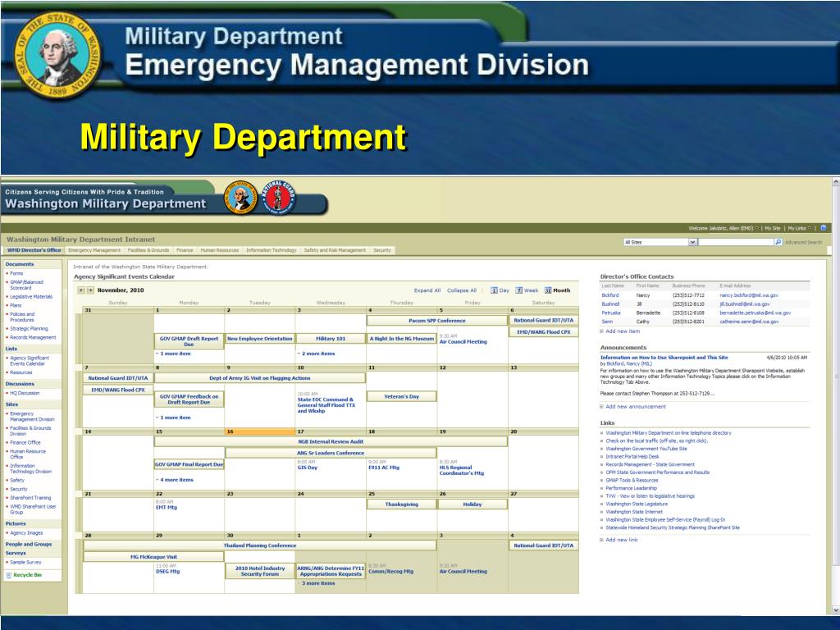
Task: Open the Thailand Planning Conference event
Action: point(260,546)
